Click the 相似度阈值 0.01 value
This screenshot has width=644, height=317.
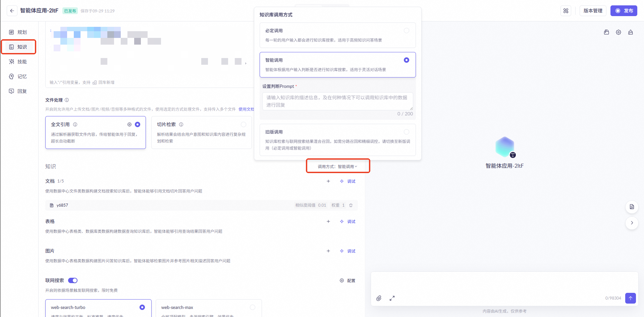coord(311,205)
